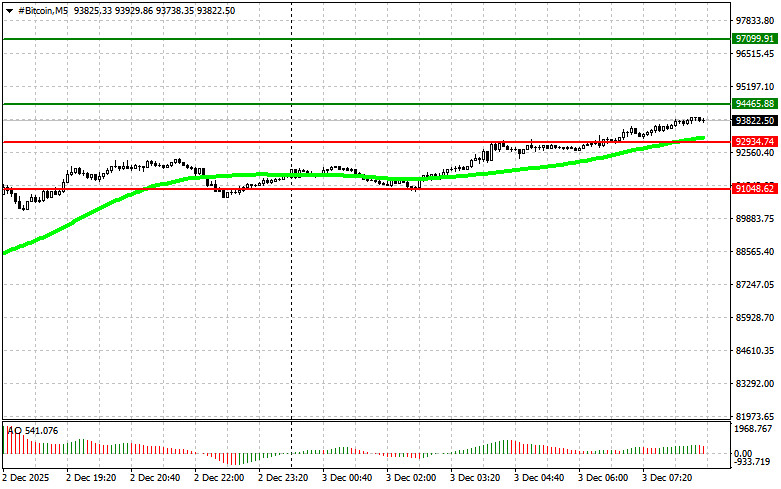Select the 92934.74 red price tag

(755, 142)
